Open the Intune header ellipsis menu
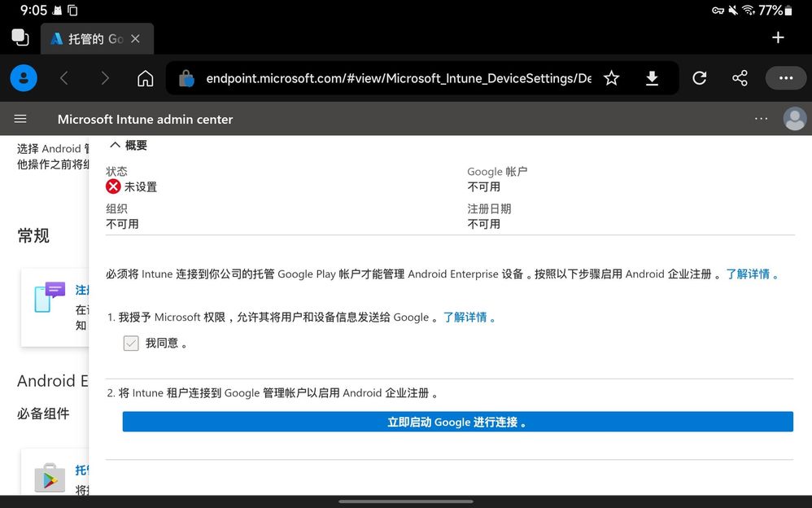Image resolution: width=812 pixels, height=508 pixels. click(x=762, y=119)
